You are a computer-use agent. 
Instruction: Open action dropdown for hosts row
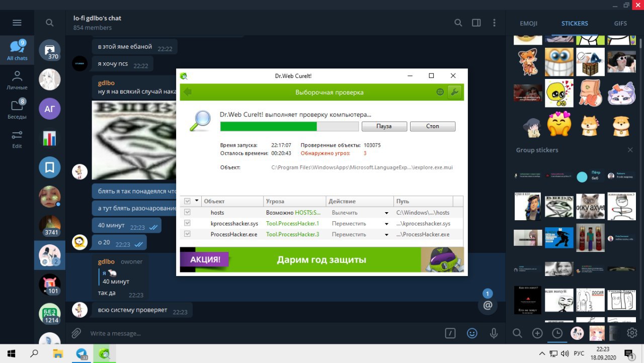(x=386, y=213)
